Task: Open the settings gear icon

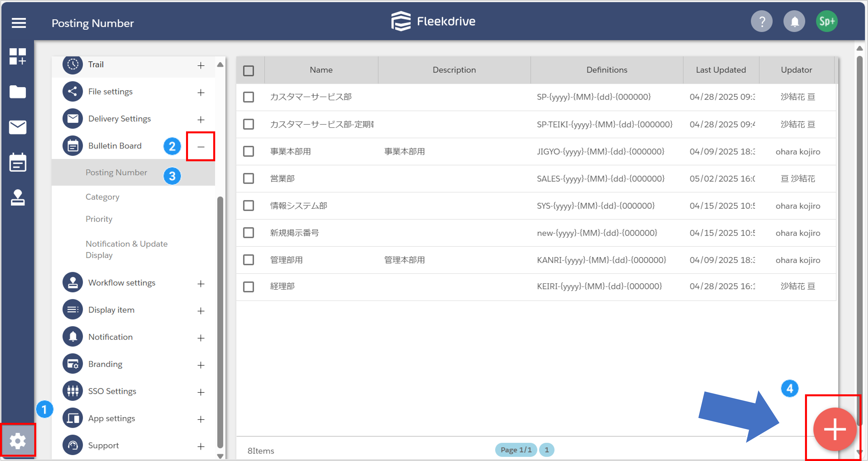Action: point(18,441)
